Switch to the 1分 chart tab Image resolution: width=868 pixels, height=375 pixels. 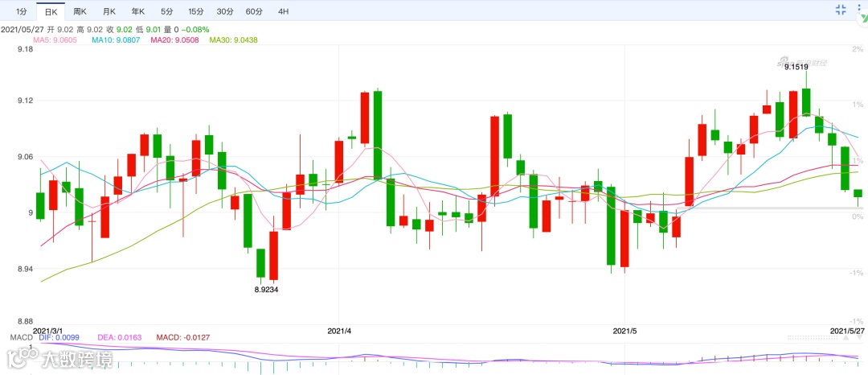click(22, 11)
